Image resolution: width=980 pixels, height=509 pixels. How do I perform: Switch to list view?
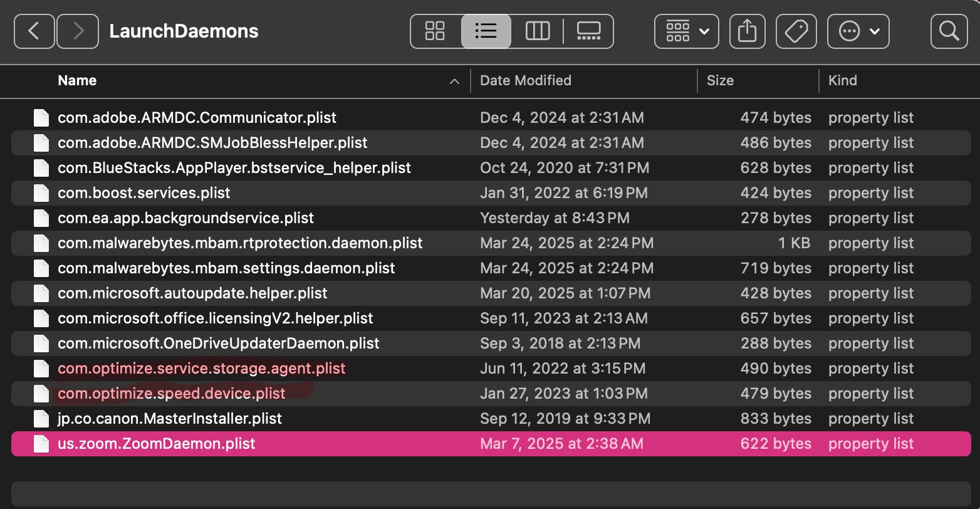click(x=486, y=31)
